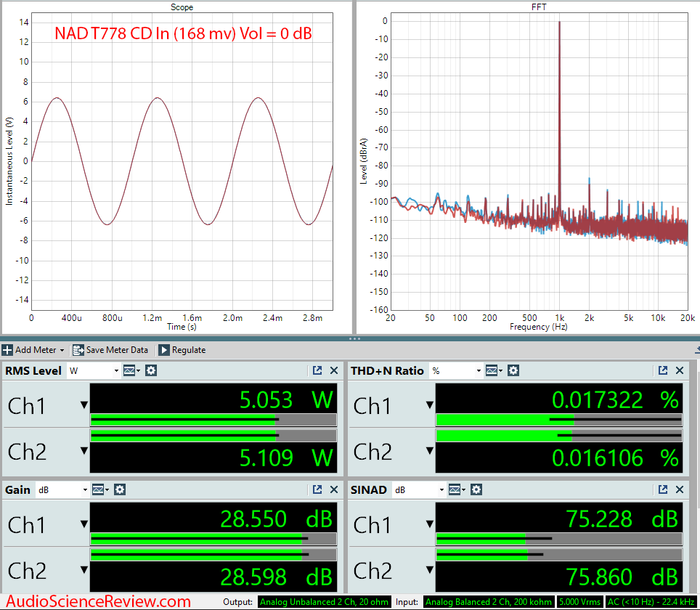Viewport: 700px width, 610px height.
Task: Pop out the THD+N Ratio meter
Action: pyautogui.click(x=663, y=370)
